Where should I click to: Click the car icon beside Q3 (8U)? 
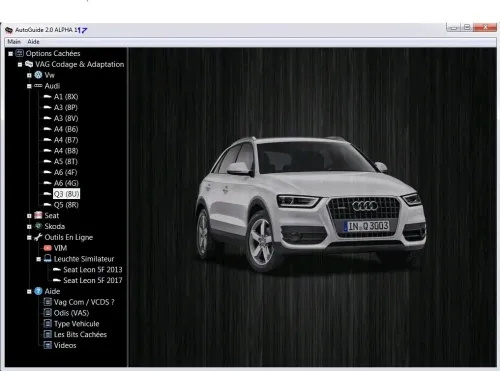click(48, 194)
